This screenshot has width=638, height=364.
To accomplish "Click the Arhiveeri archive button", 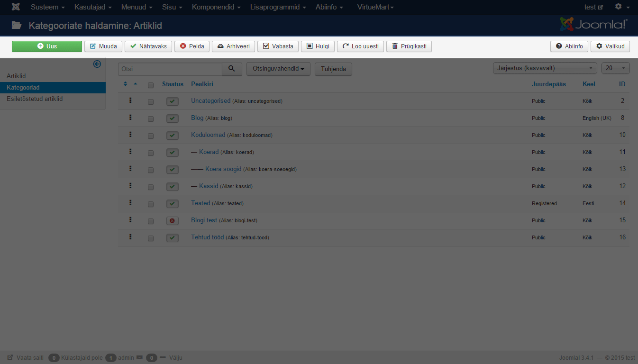I will click(x=233, y=46).
